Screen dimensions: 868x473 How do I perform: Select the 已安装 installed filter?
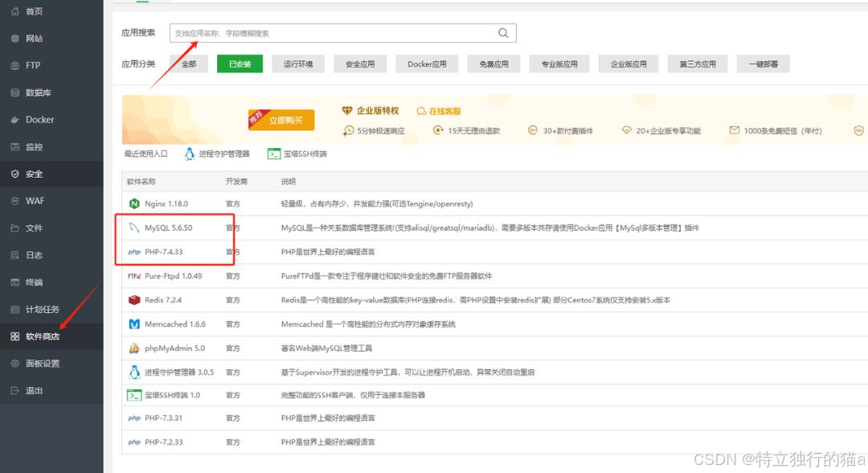click(x=240, y=64)
